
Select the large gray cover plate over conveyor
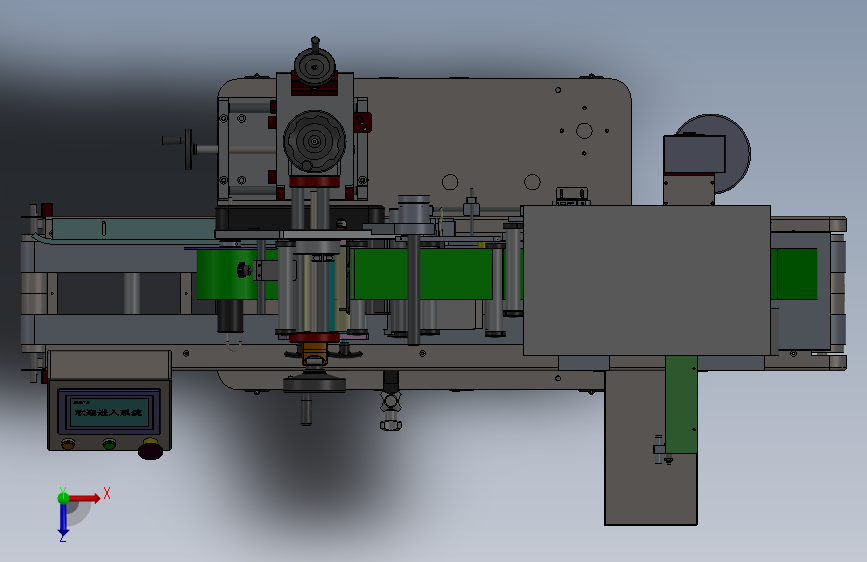(x=646, y=280)
